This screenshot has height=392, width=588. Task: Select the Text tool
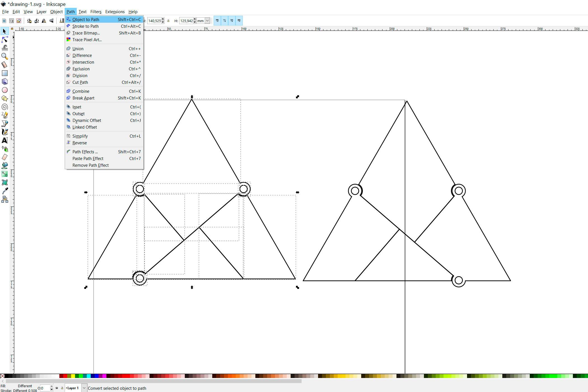coord(4,140)
